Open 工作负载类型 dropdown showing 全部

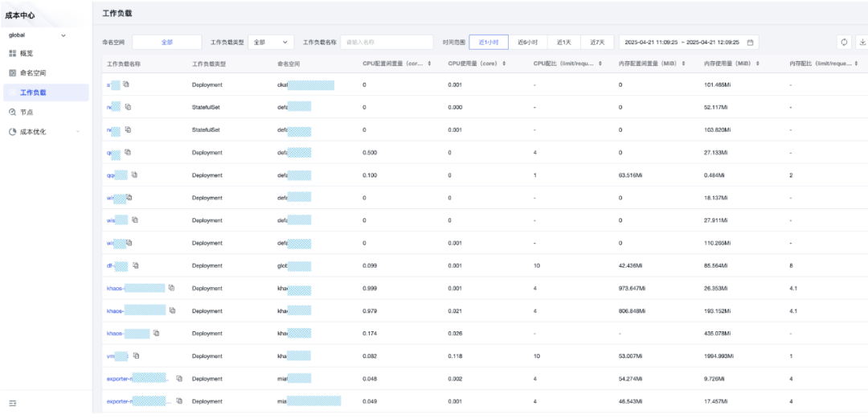click(x=271, y=42)
